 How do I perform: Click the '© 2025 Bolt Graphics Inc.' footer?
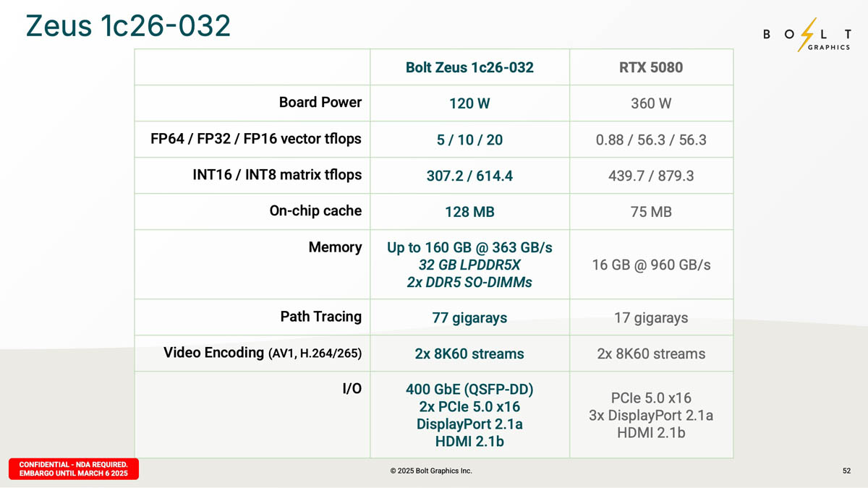pos(431,471)
